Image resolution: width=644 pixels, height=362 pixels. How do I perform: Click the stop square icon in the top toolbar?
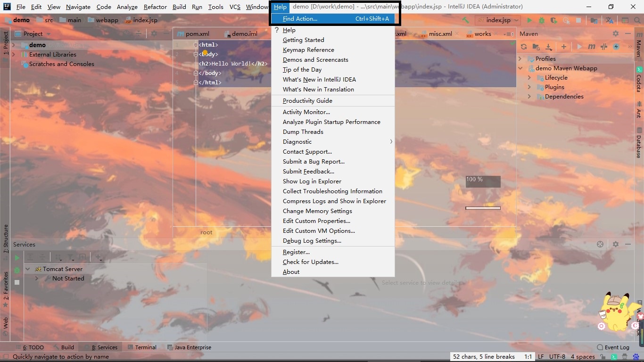(578, 20)
